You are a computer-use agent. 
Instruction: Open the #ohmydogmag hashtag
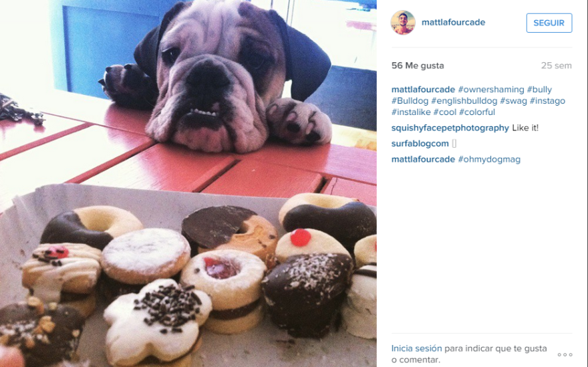489,160
